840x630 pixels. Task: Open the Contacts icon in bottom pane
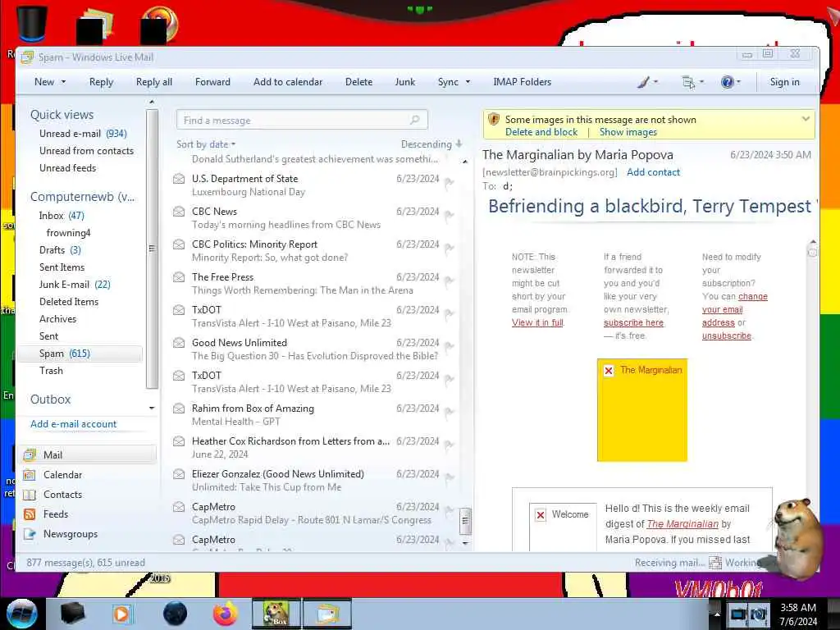pos(30,495)
